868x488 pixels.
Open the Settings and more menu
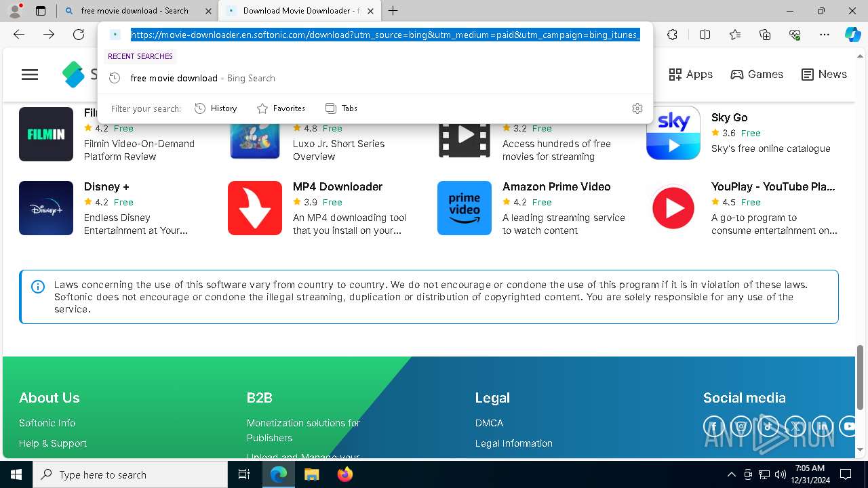pos(825,35)
